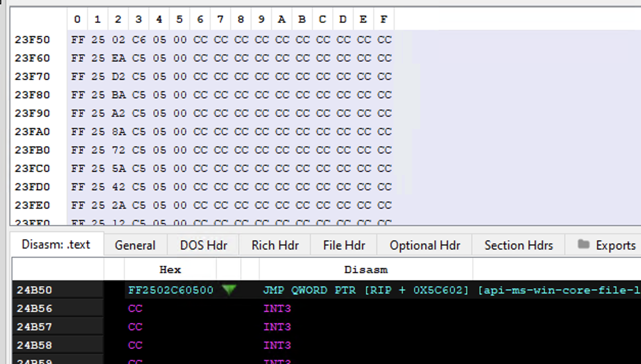This screenshot has width=641, height=364.
Task: Select the INT3 instruction at 24B56
Action: (x=278, y=308)
